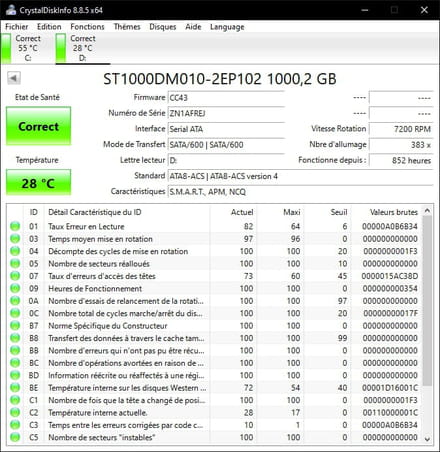Open the Language menu
Viewport: 440px width, 452px height.
(x=227, y=27)
